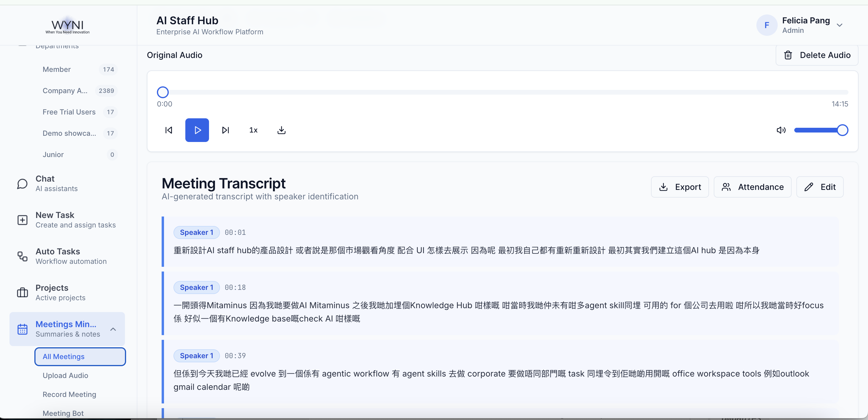
Task: Open Auto Tasks workflow automation
Action: (x=67, y=256)
